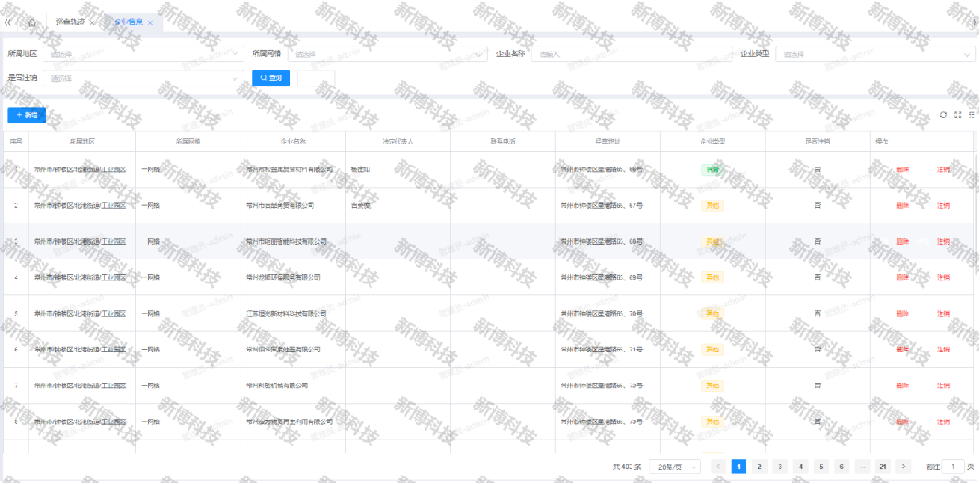Toggle fullscreen view of the table

tap(957, 115)
